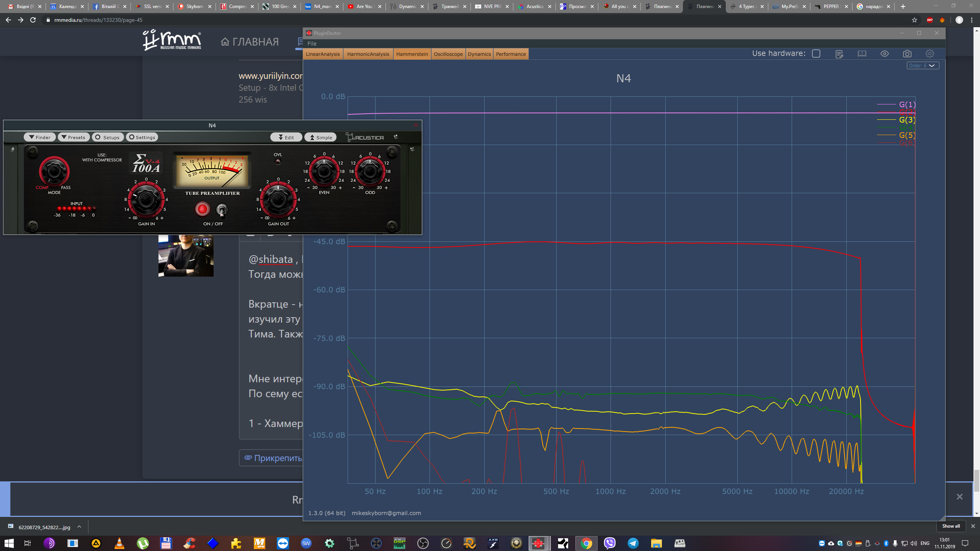Open File Explorer from the taskbar
Viewport: 980px width, 551px height.
(656, 543)
